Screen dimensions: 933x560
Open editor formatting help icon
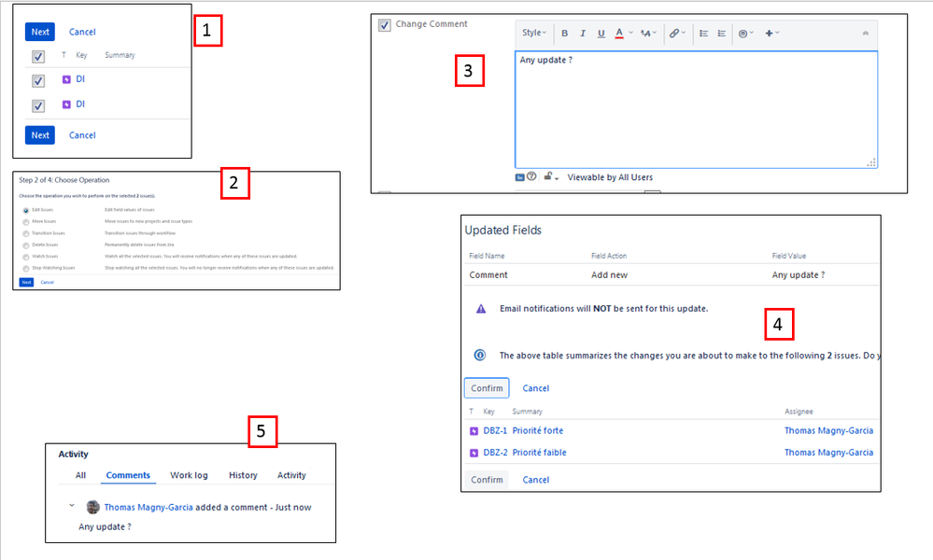(x=531, y=176)
